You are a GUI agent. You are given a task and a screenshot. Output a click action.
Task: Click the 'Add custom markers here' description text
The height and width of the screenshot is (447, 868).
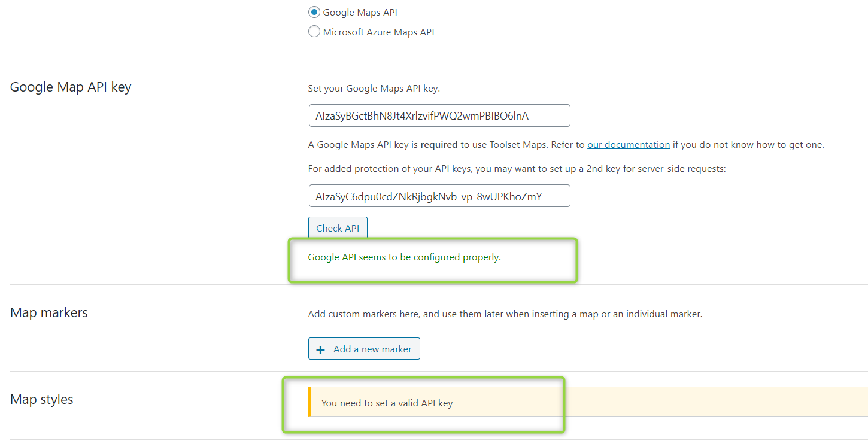click(x=505, y=314)
